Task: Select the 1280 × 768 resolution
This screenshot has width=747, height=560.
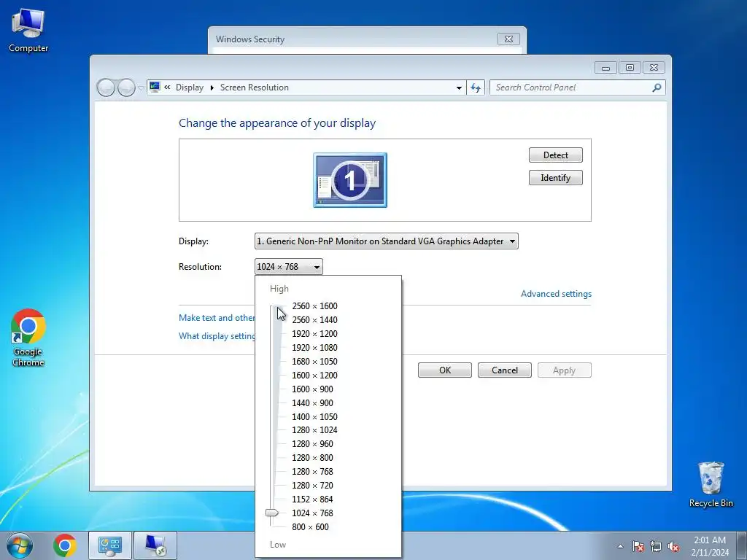Action: 312,472
